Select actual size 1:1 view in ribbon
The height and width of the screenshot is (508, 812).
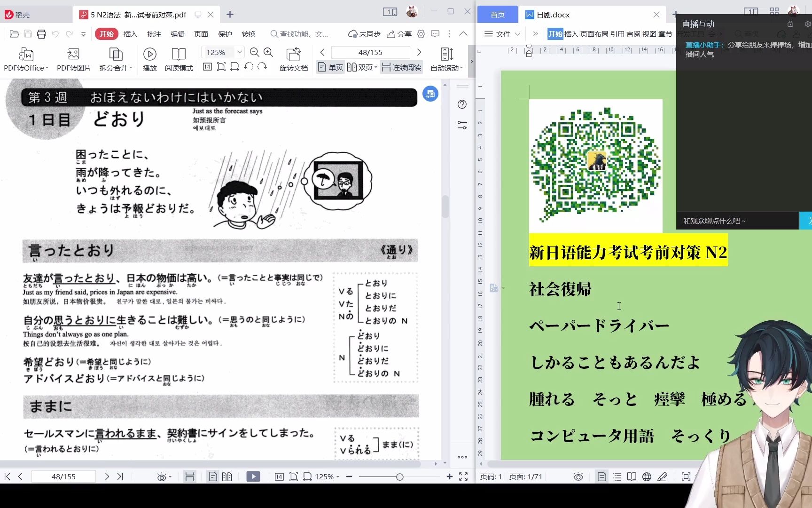207,67
